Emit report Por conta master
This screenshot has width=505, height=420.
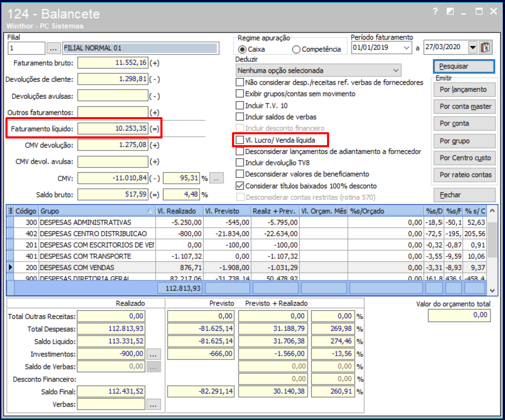pyautogui.click(x=465, y=107)
